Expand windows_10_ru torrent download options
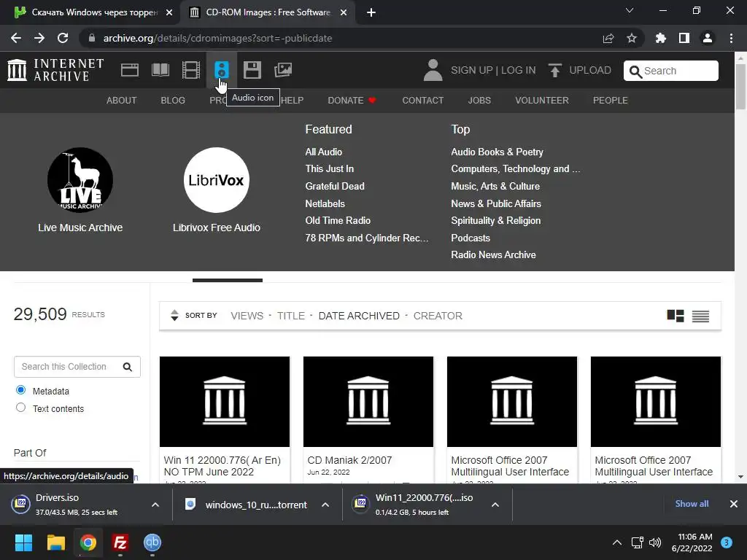 pyautogui.click(x=325, y=505)
